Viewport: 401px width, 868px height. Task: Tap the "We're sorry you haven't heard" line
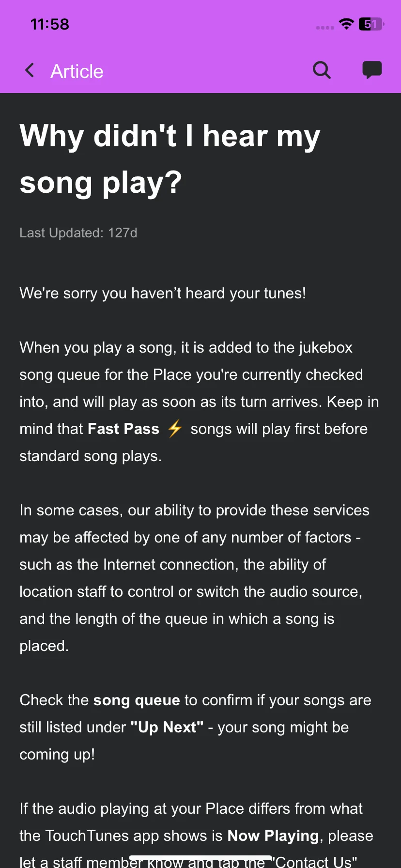tap(163, 293)
